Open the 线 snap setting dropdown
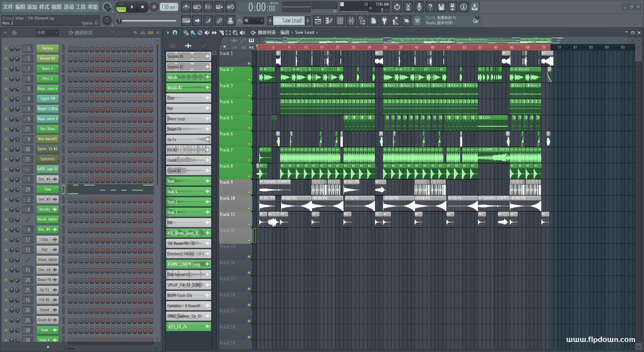The image size is (644, 352). [x=254, y=20]
